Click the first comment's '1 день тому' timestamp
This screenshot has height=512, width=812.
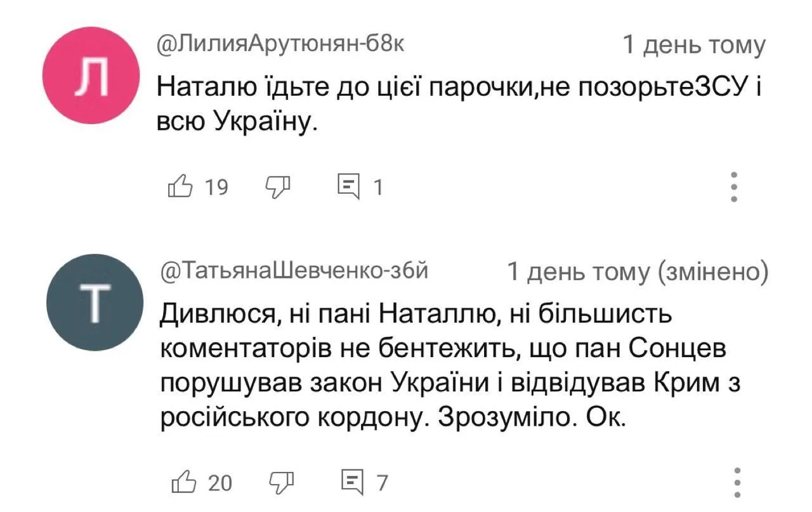pyautogui.click(x=694, y=45)
